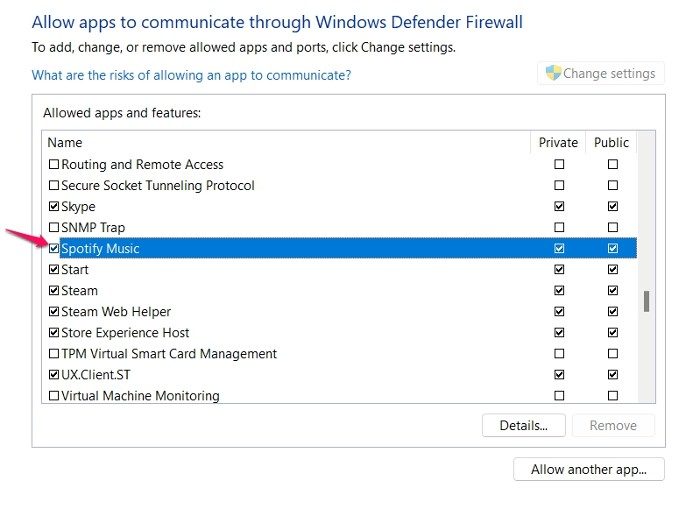
Task: Toggle Steam Public network checkbox
Action: click(613, 290)
